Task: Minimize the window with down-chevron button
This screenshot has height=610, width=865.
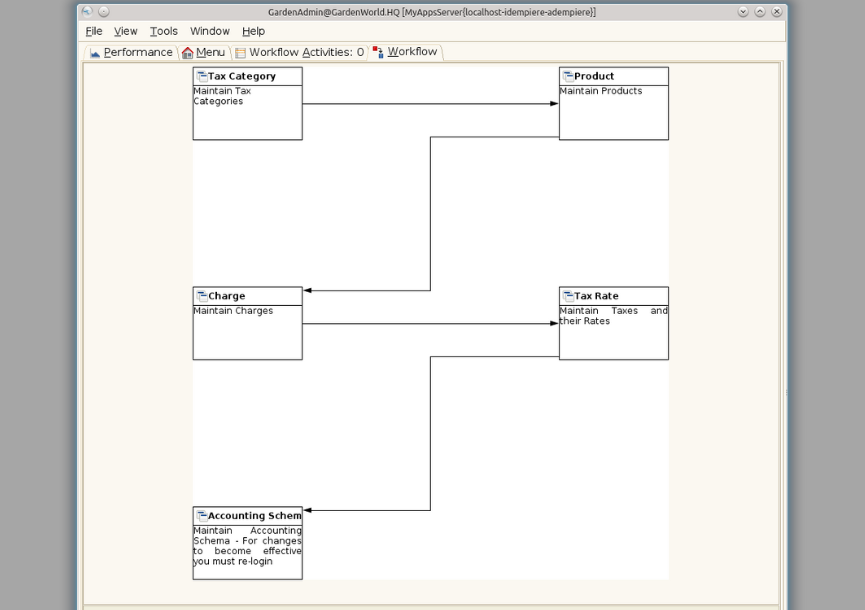Action: 743,12
